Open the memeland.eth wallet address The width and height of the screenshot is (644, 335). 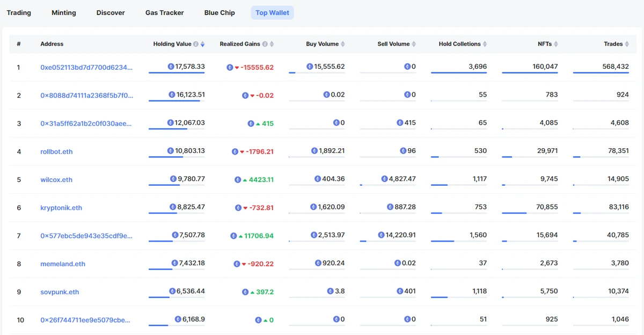coord(63,264)
